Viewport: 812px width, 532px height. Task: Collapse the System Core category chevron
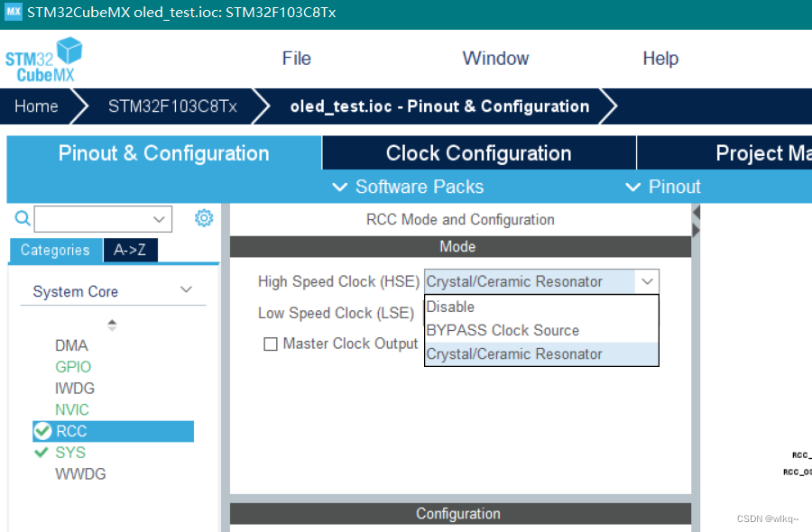[187, 290]
